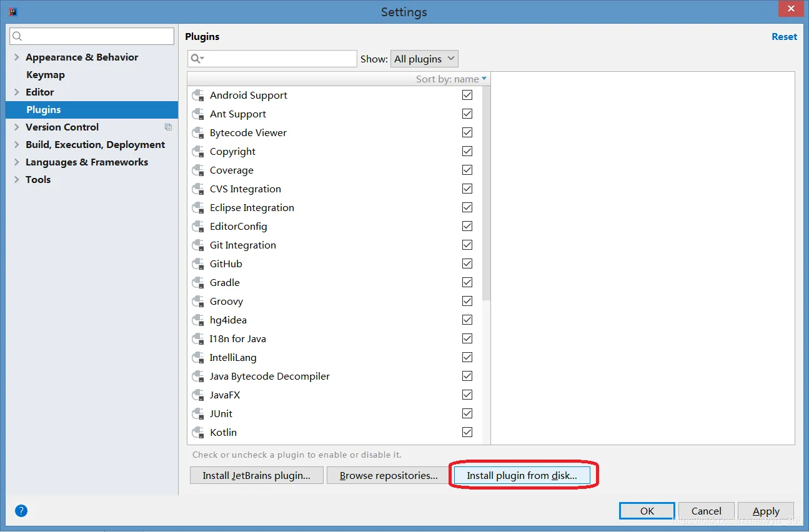The height and width of the screenshot is (532, 809).
Task: Open the Version Control settings page
Action: pos(62,127)
